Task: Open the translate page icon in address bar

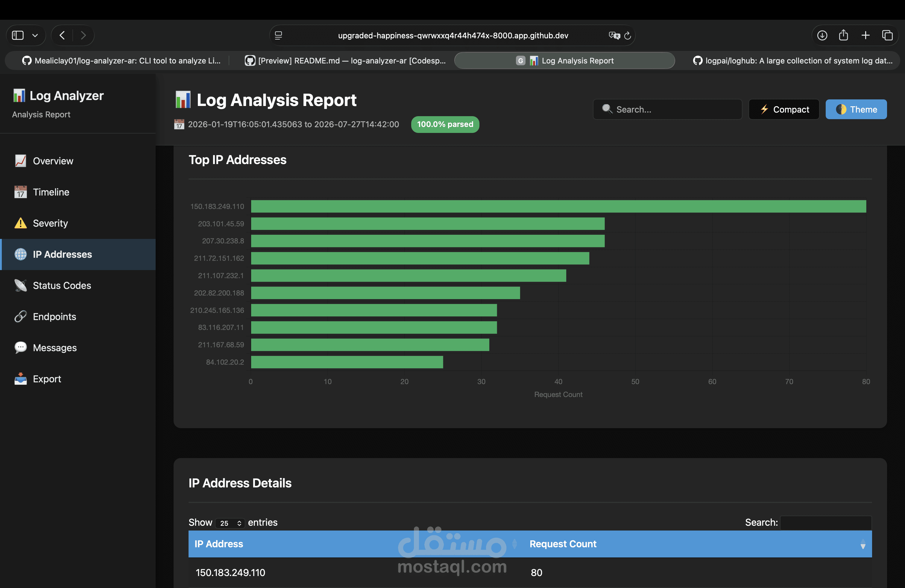Action: pos(614,35)
